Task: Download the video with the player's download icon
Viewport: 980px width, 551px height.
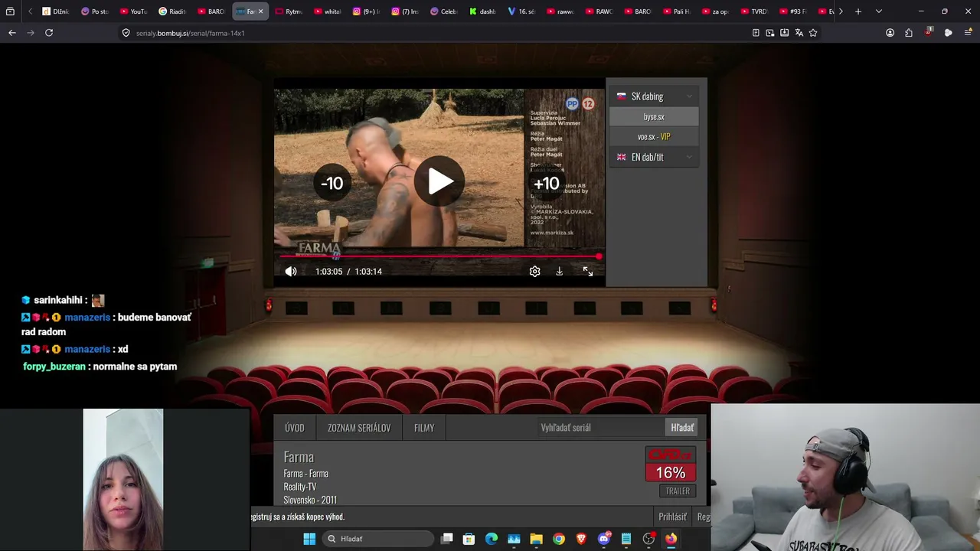Action: [x=560, y=272]
